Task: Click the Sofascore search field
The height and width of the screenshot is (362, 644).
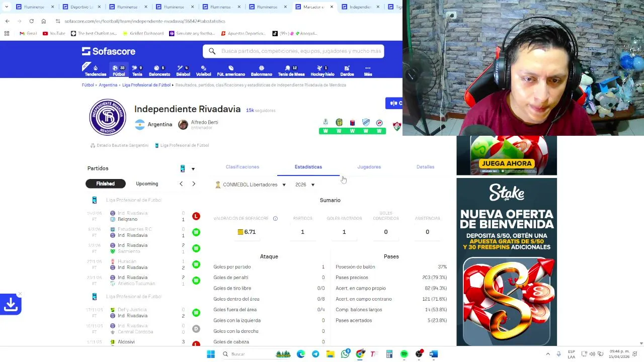Action: (x=293, y=51)
